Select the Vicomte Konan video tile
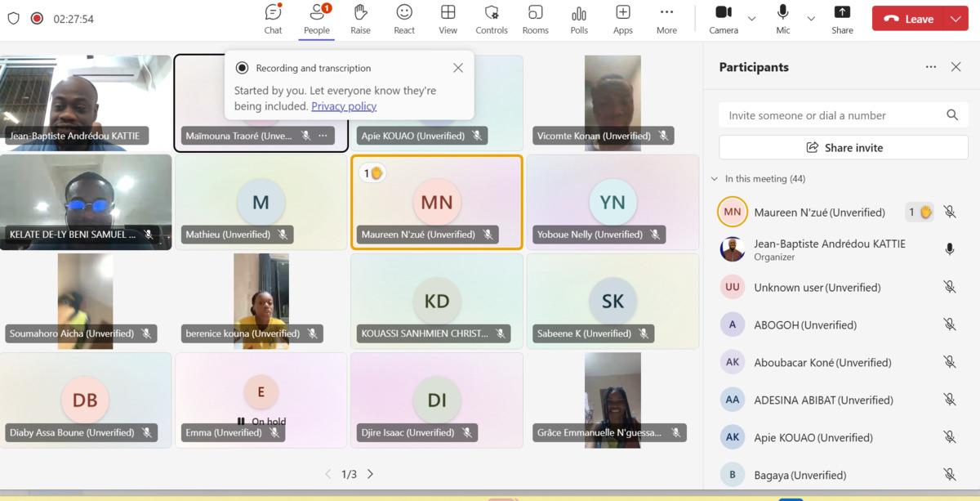 click(612, 103)
